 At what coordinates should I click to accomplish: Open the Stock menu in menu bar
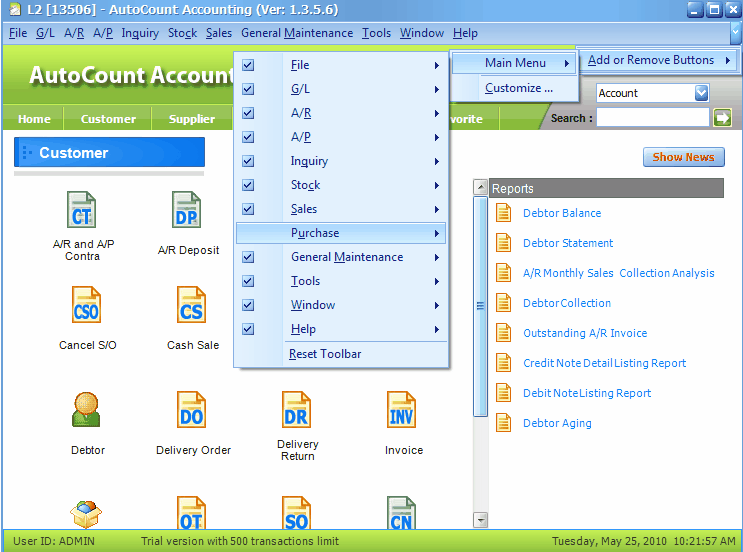tap(182, 33)
